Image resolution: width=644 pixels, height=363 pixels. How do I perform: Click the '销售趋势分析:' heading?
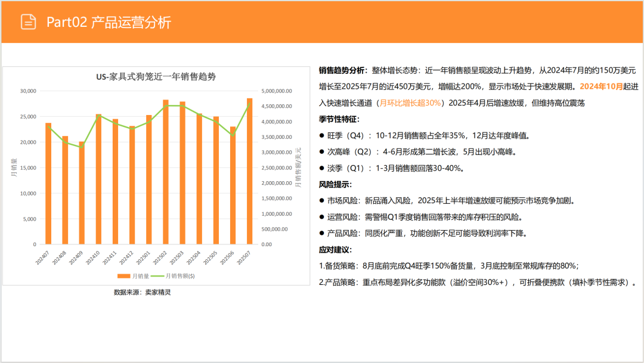tap(343, 70)
